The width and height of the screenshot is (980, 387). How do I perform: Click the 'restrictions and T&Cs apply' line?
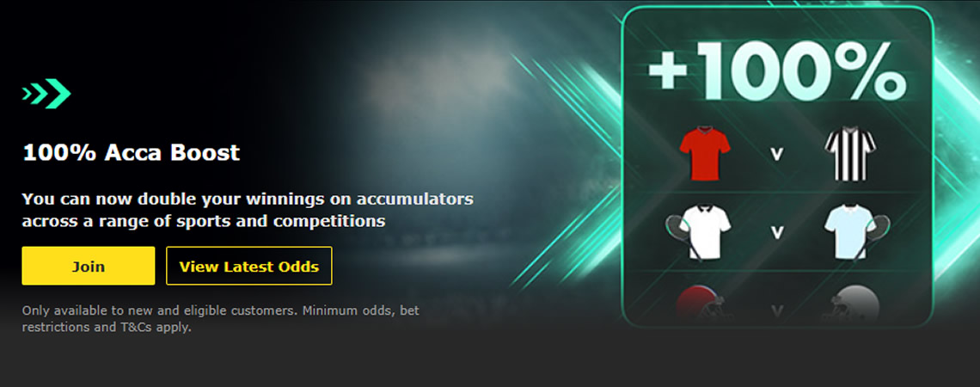click(x=107, y=326)
